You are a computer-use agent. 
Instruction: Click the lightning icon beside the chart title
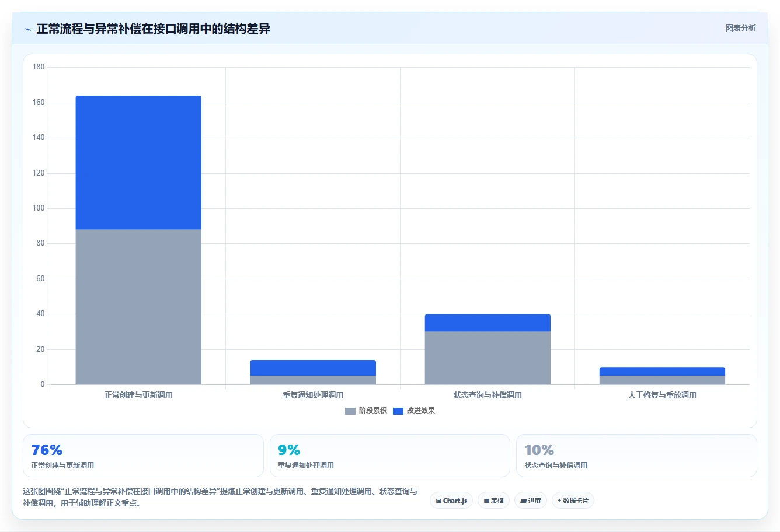(27, 29)
